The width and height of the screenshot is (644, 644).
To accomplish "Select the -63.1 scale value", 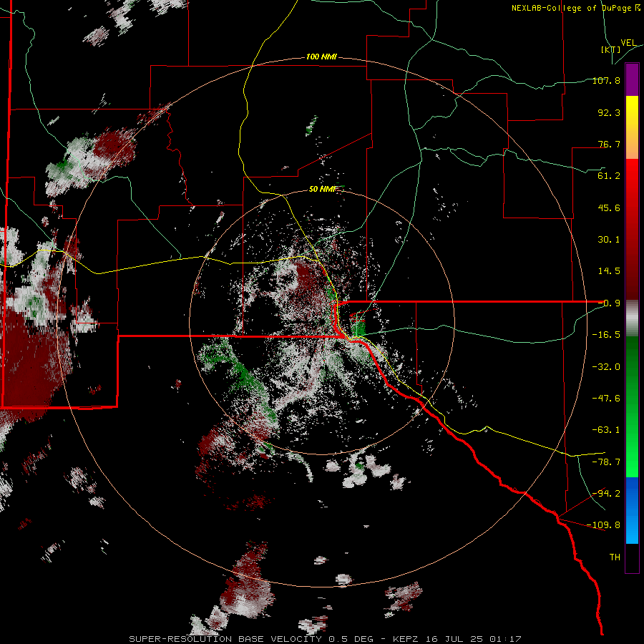I will (606, 430).
